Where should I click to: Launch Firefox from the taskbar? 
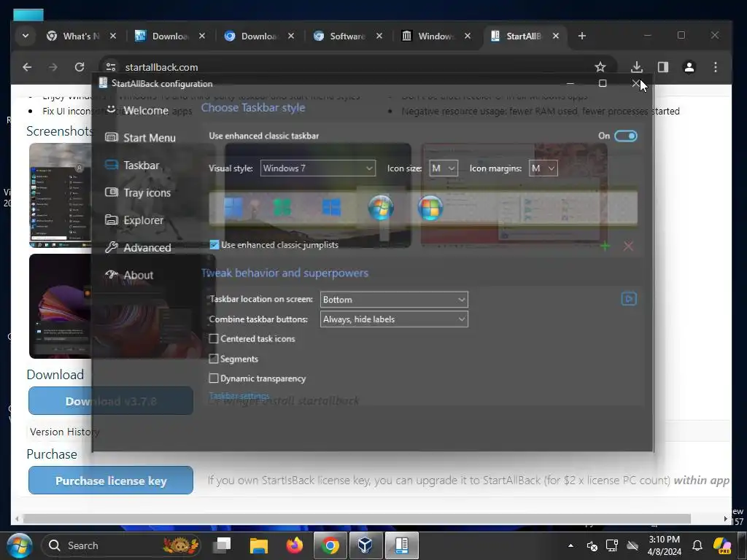295,545
